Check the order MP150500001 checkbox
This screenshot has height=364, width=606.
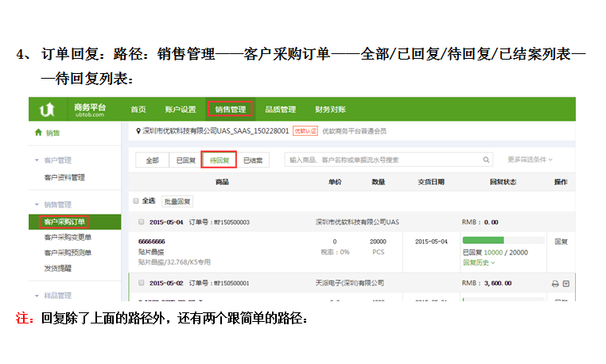pos(142,283)
